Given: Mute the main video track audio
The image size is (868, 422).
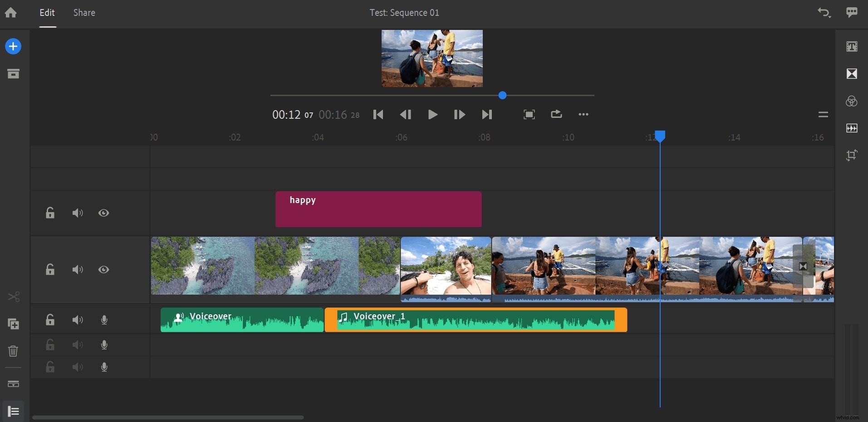Looking at the screenshot, I should click(x=77, y=270).
